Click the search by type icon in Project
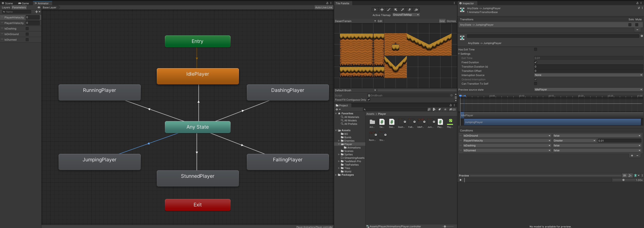The height and width of the screenshot is (228, 644). tap(434, 109)
